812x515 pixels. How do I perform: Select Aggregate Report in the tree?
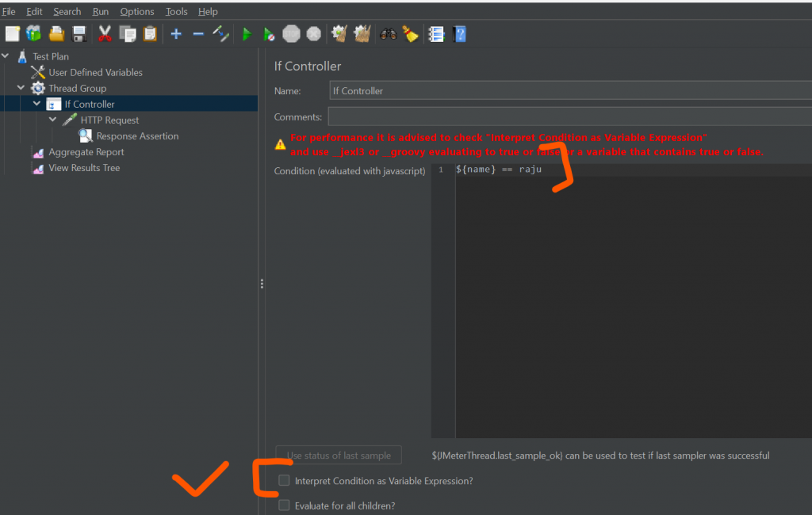point(86,152)
